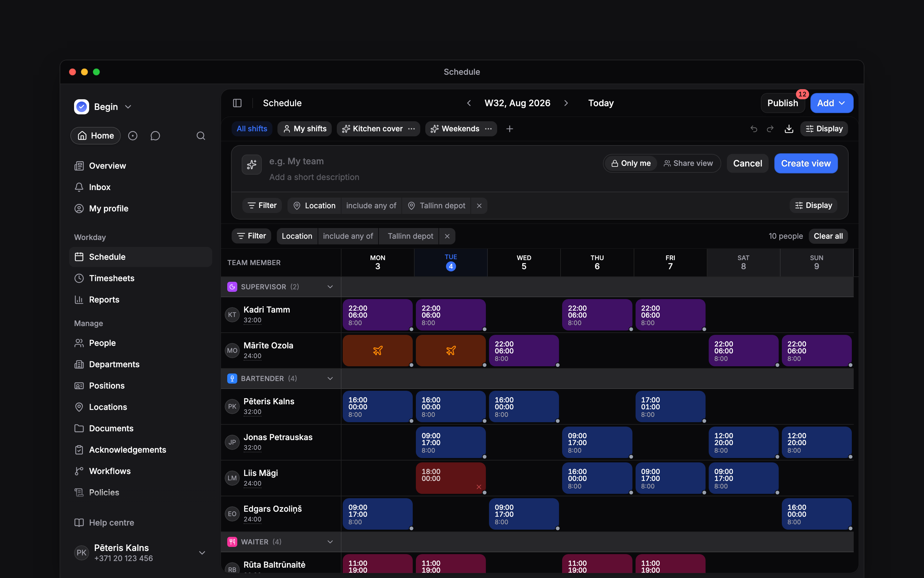Open Timesheets clock item
Image resolution: width=924 pixels, height=578 pixels.
click(x=141, y=278)
